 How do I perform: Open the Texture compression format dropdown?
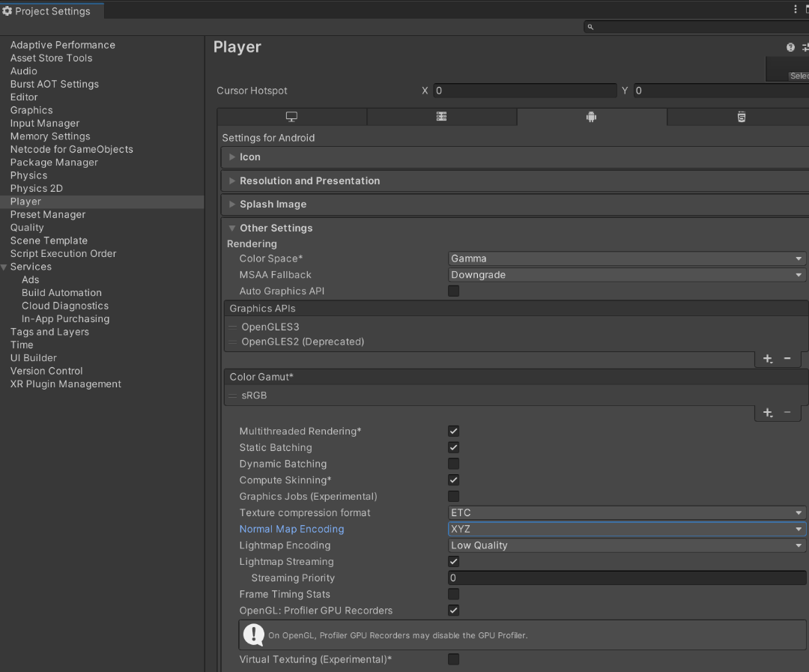tap(626, 512)
